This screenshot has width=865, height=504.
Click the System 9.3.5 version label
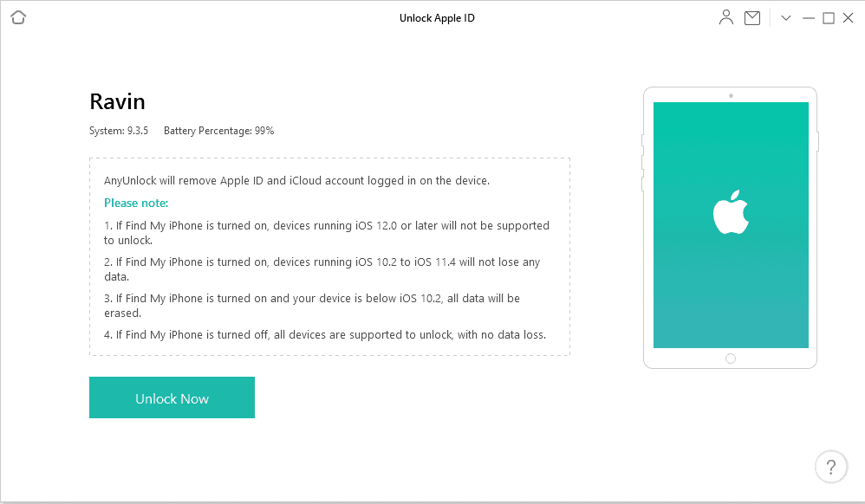point(119,131)
